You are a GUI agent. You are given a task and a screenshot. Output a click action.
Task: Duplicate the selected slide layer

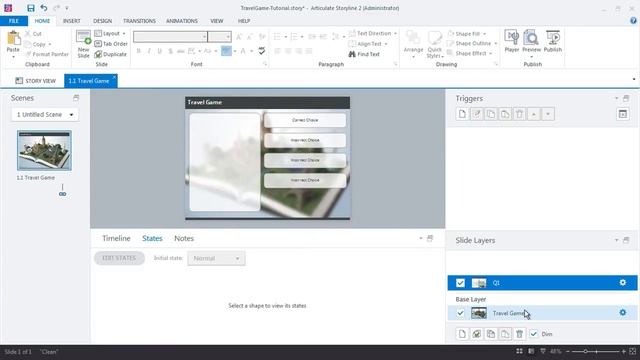[476, 334]
